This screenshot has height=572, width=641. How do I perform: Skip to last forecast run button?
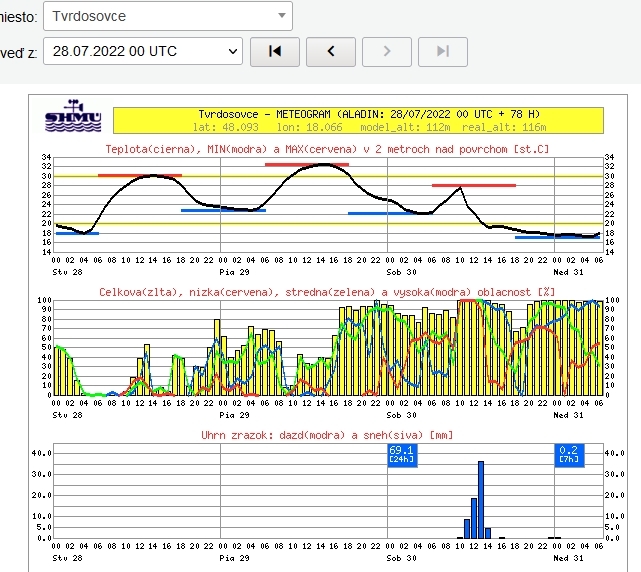point(443,50)
